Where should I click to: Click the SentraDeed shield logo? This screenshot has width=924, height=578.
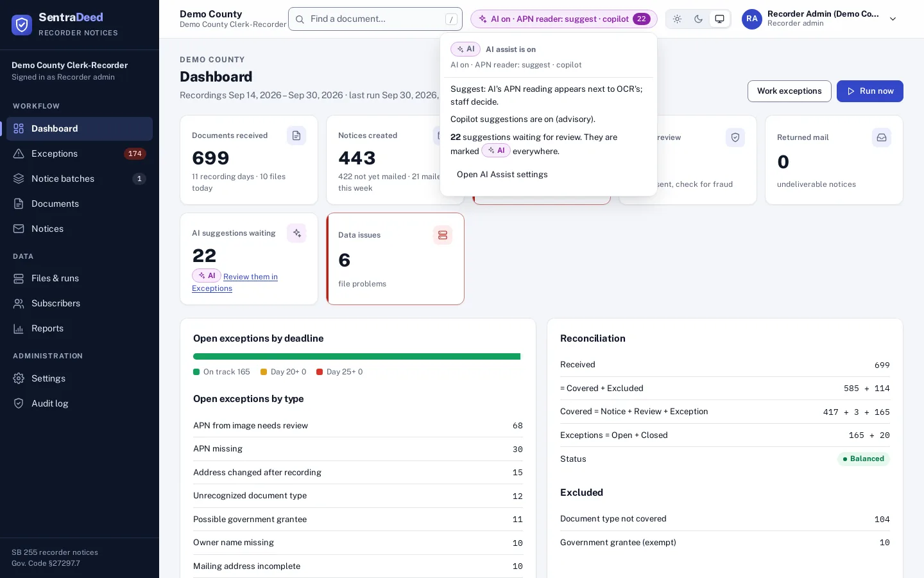pyautogui.click(x=22, y=24)
